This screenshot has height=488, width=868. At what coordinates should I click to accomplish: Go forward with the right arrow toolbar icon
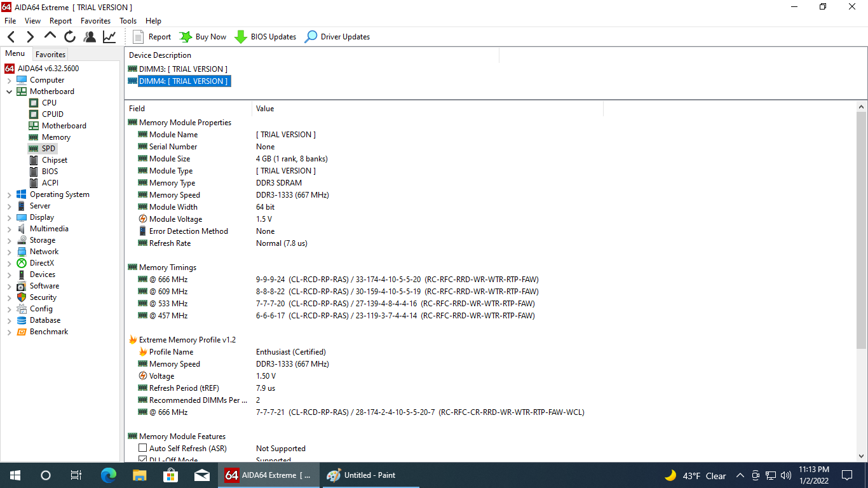(30, 37)
